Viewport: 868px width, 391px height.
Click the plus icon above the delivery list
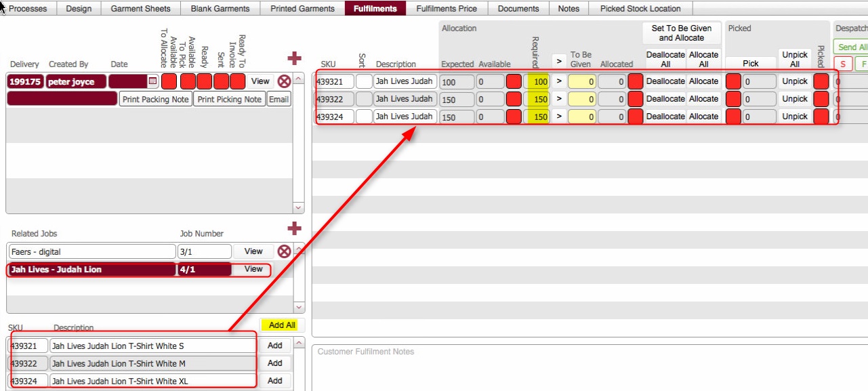[295, 58]
